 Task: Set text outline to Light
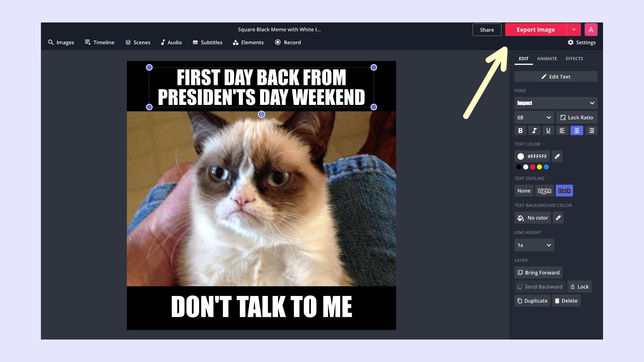tap(544, 191)
